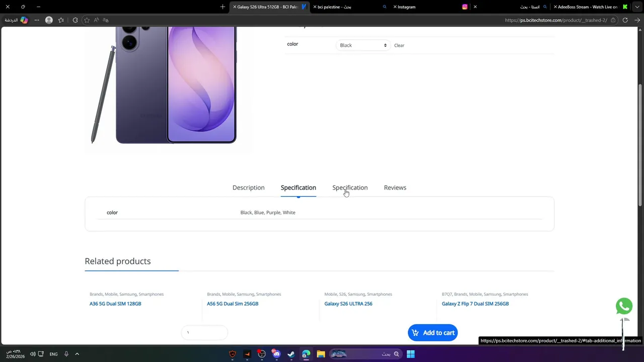Click the page vertical scrollbar thumb

click(x=640, y=145)
